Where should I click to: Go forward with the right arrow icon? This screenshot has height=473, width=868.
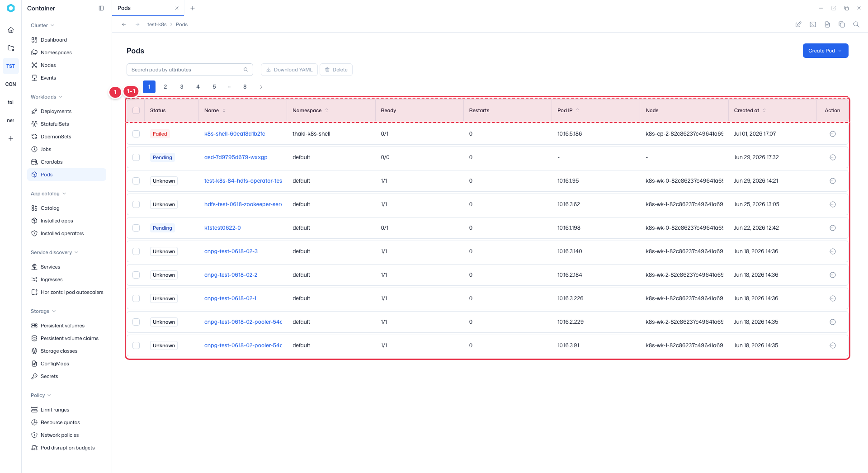tap(137, 24)
